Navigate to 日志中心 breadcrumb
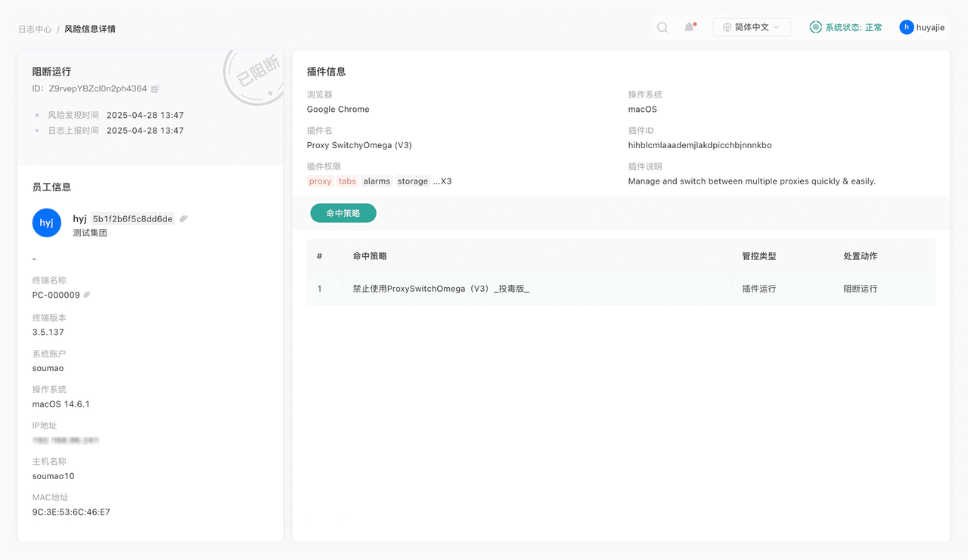The width and height of the screenshot is (968, 560). [x=35, y=29]
